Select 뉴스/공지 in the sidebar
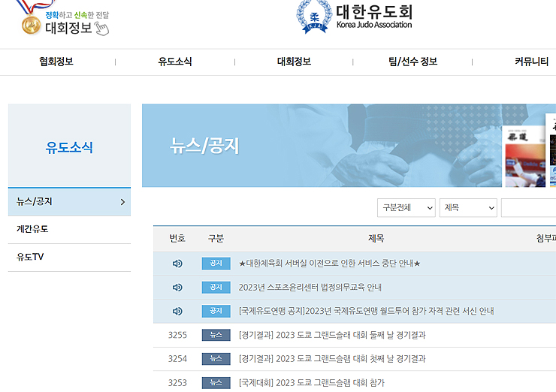Image resolution: width=556 pixels, height=392 pixels. click(x=69, y=202)
